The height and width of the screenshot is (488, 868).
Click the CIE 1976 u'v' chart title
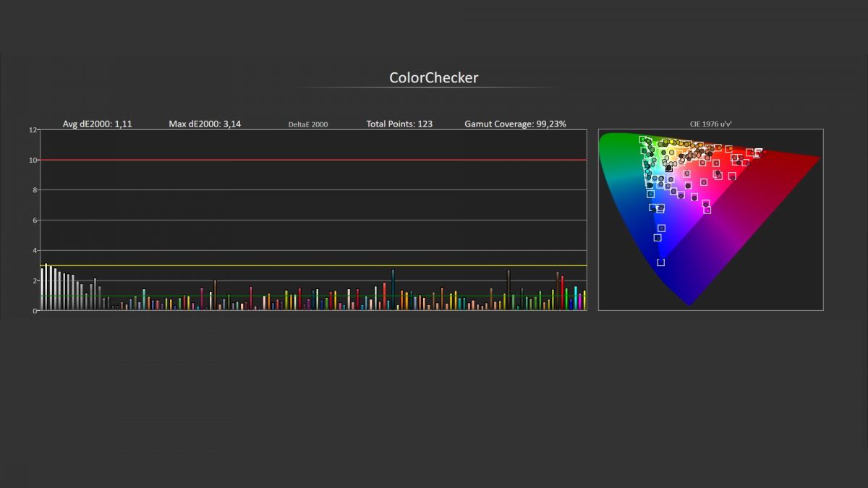coord(710,124)
